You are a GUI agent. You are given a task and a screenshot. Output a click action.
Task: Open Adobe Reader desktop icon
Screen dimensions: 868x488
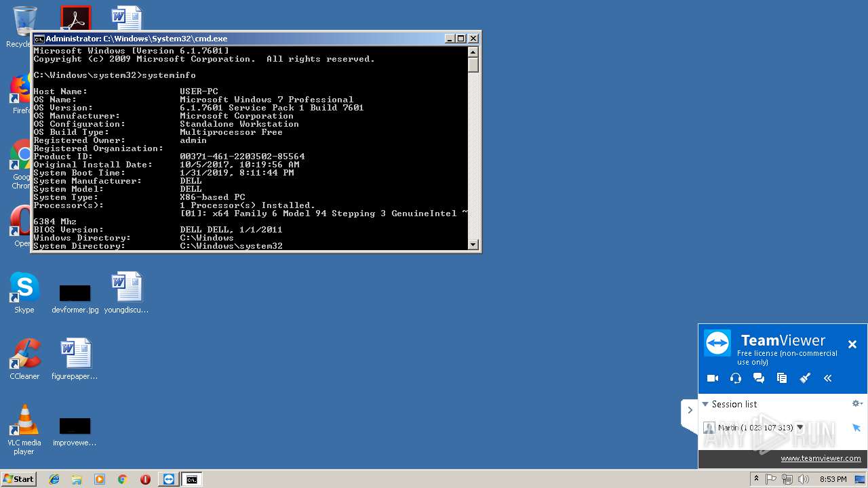pyautogui.click(x=75, y=18)
